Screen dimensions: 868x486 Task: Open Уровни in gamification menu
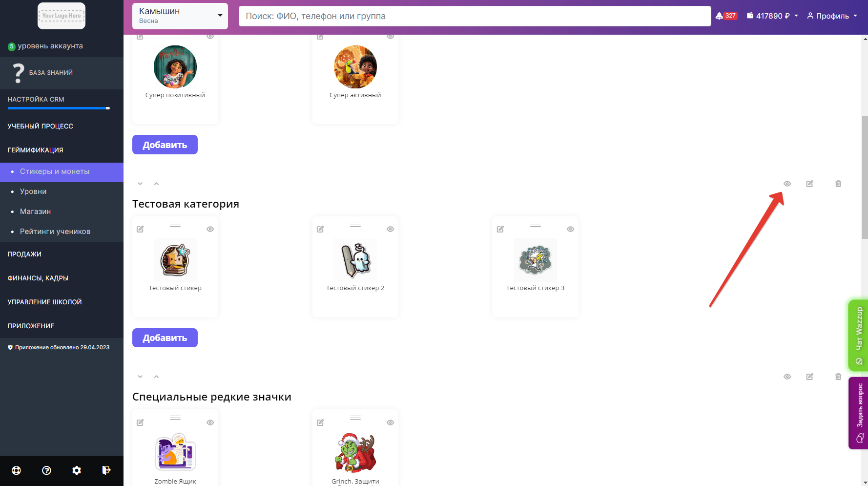click(x=33, y=191)
